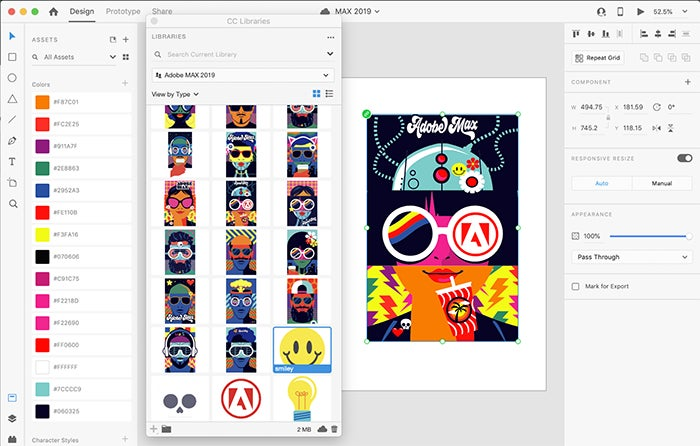Click the Repeat Grid button
700x446 pixels.
(x=597, y=58)
